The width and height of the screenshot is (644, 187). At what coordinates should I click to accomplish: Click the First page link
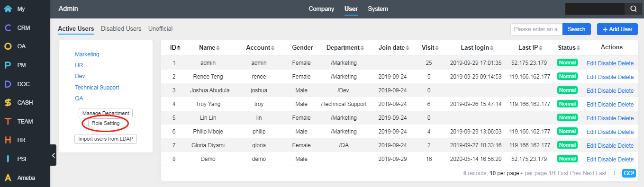tap(563, 173)
